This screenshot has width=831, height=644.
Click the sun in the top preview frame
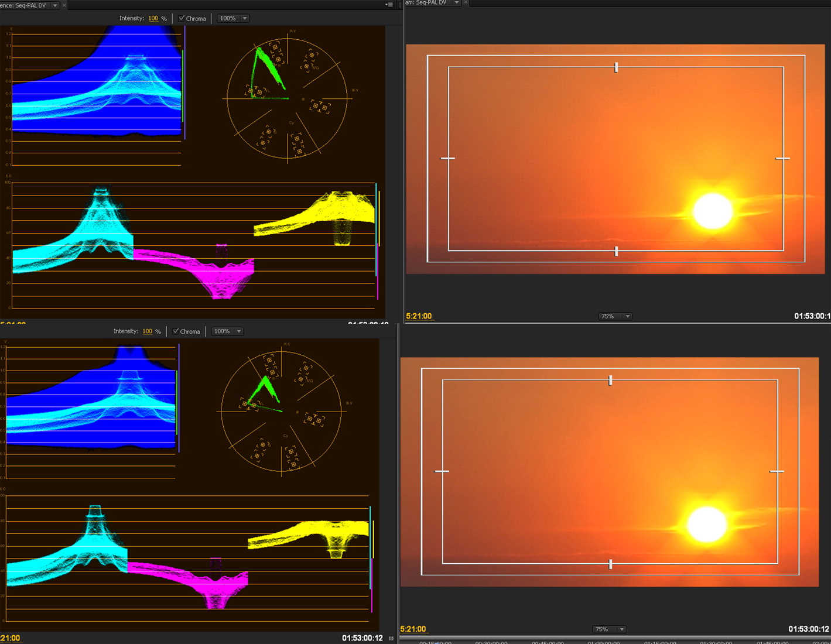coord(713,211)
